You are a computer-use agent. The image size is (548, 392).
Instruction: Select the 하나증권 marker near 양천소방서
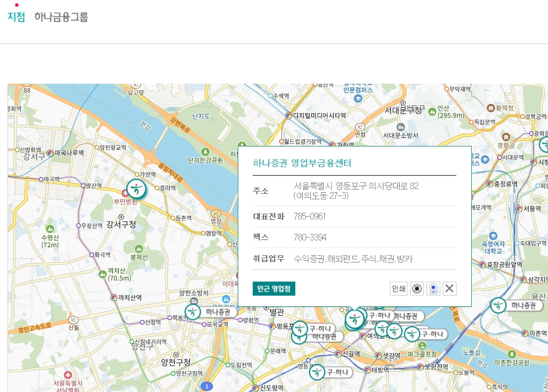click(192, 312)
